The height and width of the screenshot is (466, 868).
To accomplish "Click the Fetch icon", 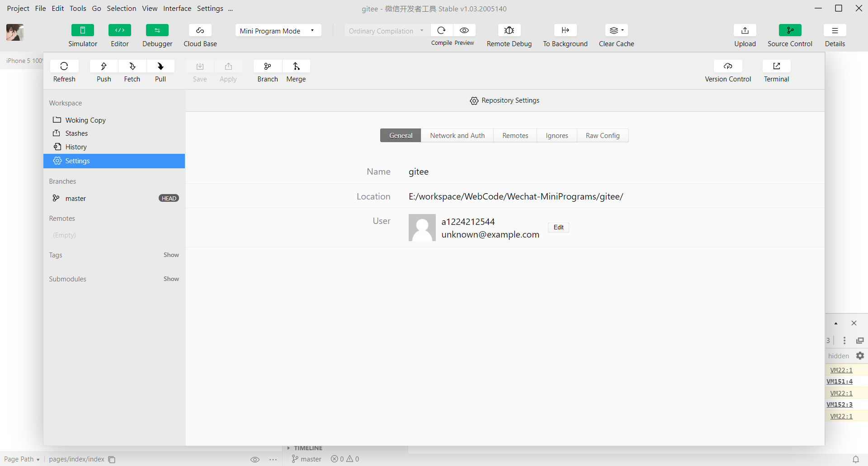I will [x=132, y=67].
